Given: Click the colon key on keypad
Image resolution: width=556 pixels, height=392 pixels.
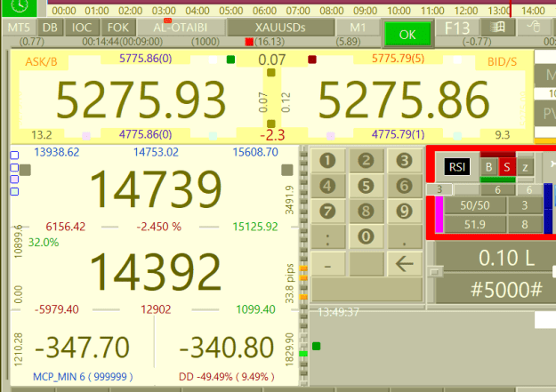Looking at the screenshot, I should pos(328,238).
